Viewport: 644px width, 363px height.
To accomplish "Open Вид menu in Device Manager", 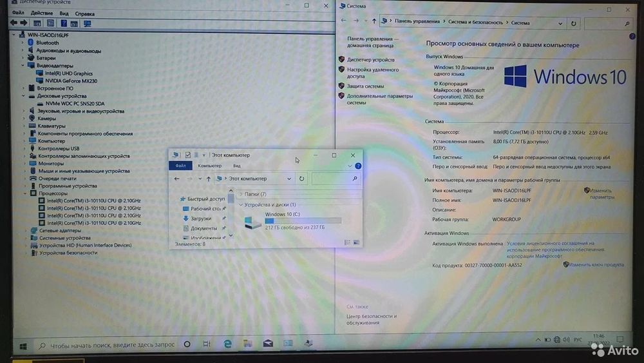I will 64,13.
